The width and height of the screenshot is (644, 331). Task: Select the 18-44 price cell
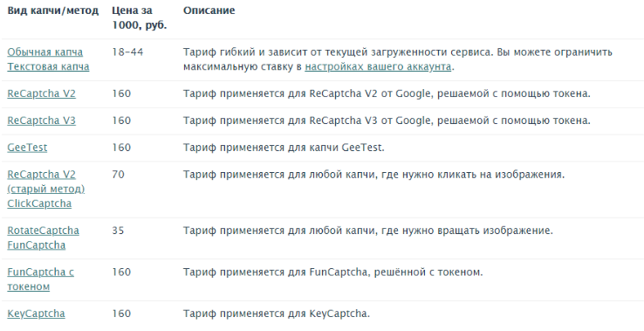click(x=127, y=52)
